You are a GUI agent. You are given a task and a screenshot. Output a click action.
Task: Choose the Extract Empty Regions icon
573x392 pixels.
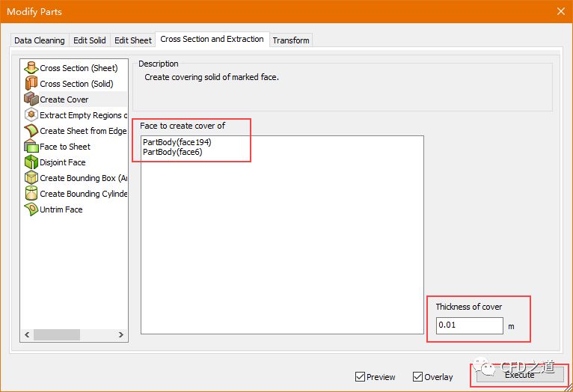pyautogui.click(x=31, y=115)
